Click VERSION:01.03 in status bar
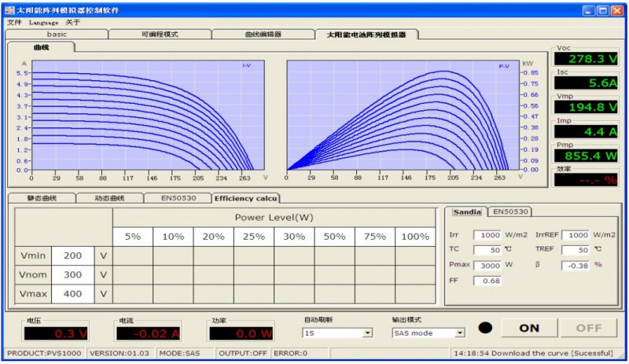 pos(120,354)
